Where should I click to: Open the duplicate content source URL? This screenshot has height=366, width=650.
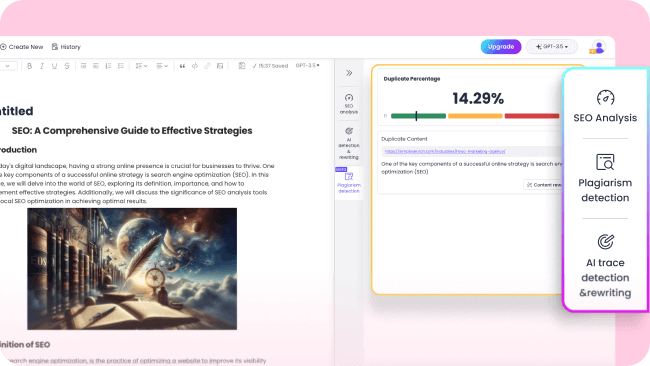(445, 151)
